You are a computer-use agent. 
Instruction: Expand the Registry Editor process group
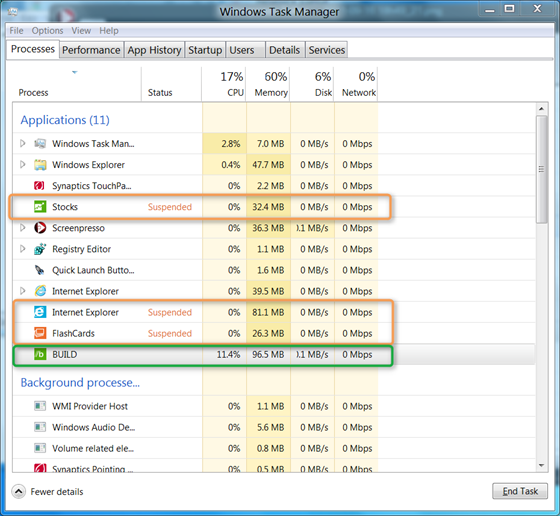coord(23,249)
